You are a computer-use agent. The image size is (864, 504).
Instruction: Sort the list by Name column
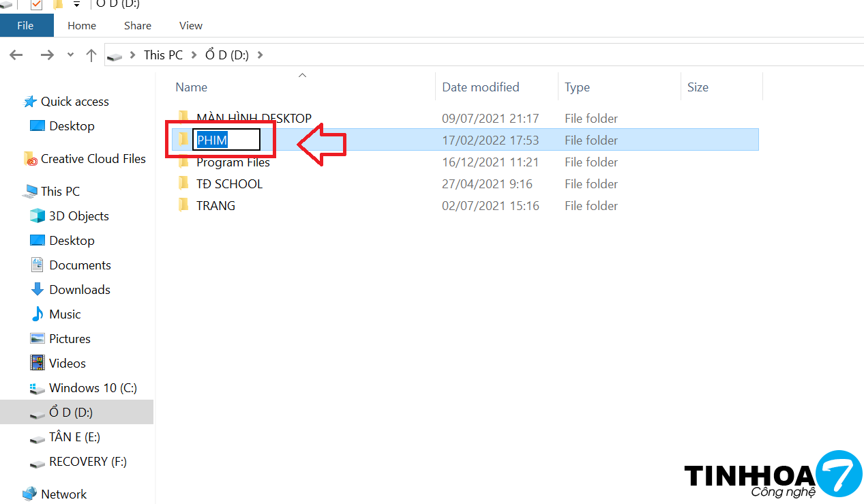click(x=192, y=87)
